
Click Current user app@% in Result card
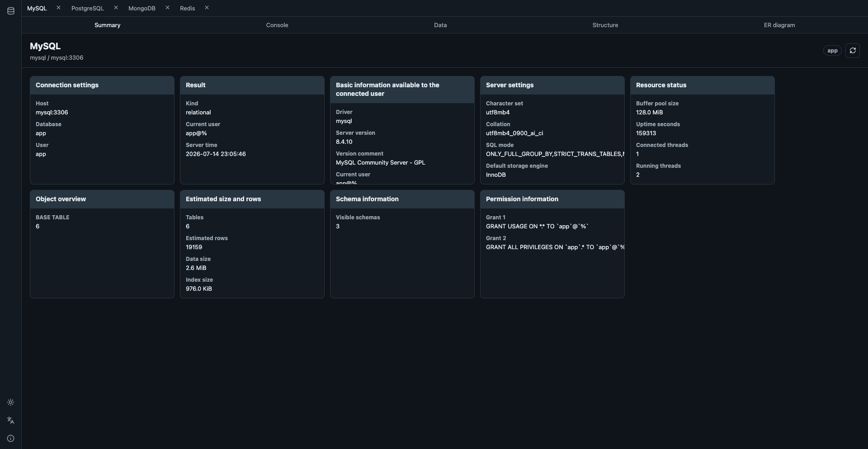pyautogui.click(x=196, y=133)
